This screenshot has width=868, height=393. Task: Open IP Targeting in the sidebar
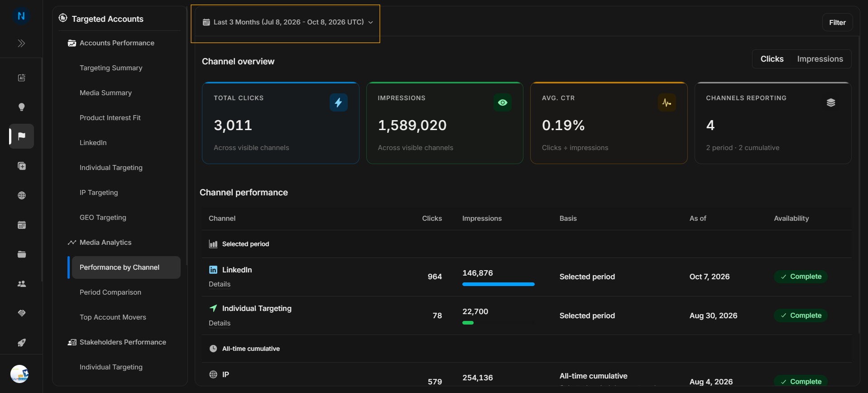[x=99, y=193]
